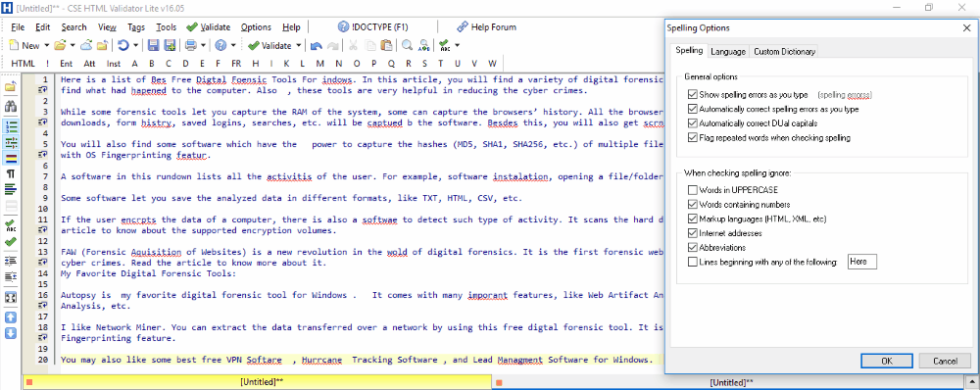
Task: Open the spell check dropdown arrow
Action: [x=457, y=46]
